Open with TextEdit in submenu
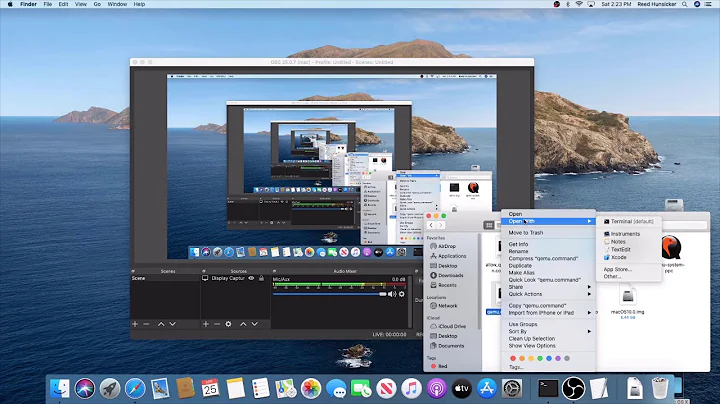The width and height of the screenshot is (720, 404). tap(617, 249)
